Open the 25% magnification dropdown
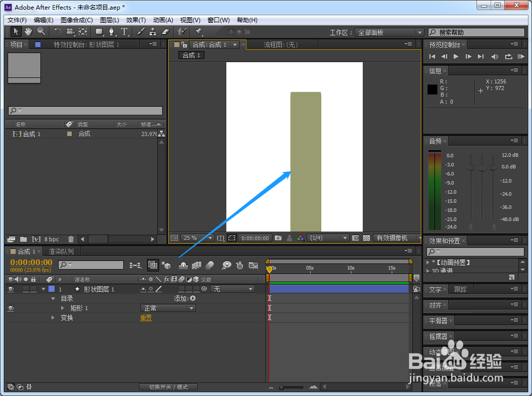 [197, 238]
